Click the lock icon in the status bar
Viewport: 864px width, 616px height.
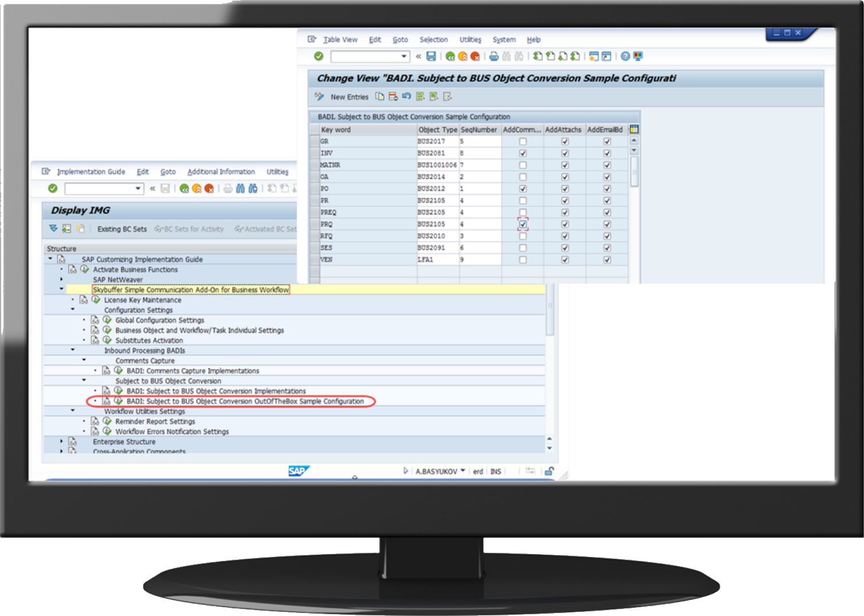click(549, 471)
